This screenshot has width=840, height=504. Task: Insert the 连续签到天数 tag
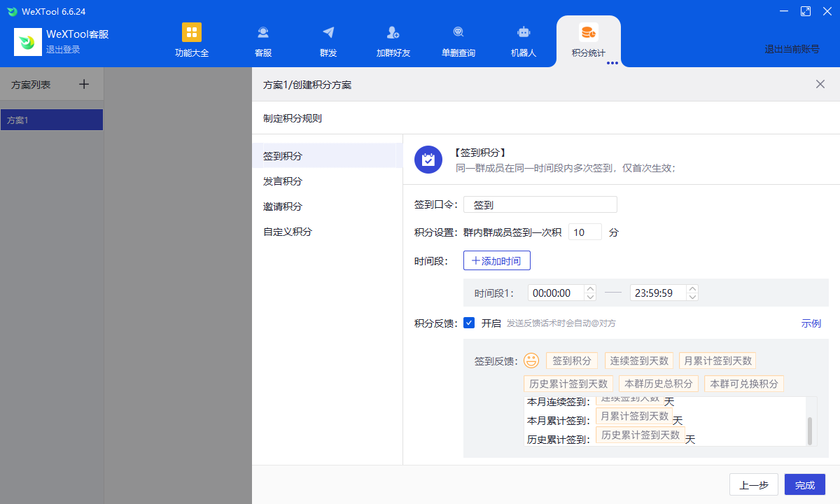638,361
